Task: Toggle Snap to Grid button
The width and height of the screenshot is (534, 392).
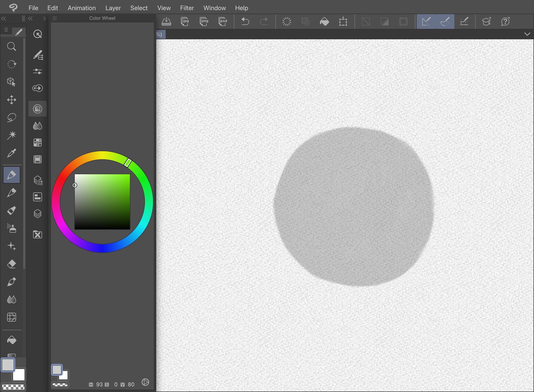Action: [464, 21]
